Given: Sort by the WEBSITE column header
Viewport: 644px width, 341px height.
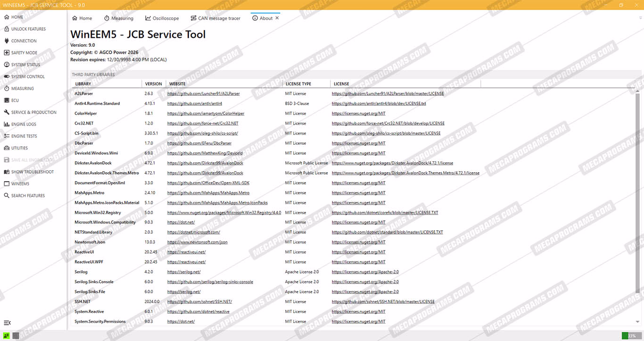Looking at the screenshot, I should 224,84.
